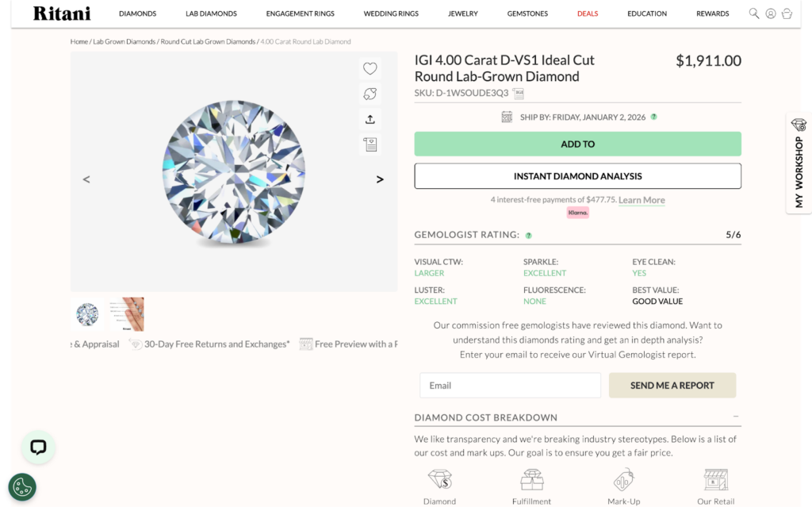Viewport: 812px width, 507px height.
Task: Open the live chat bubble
Action: 38,447
